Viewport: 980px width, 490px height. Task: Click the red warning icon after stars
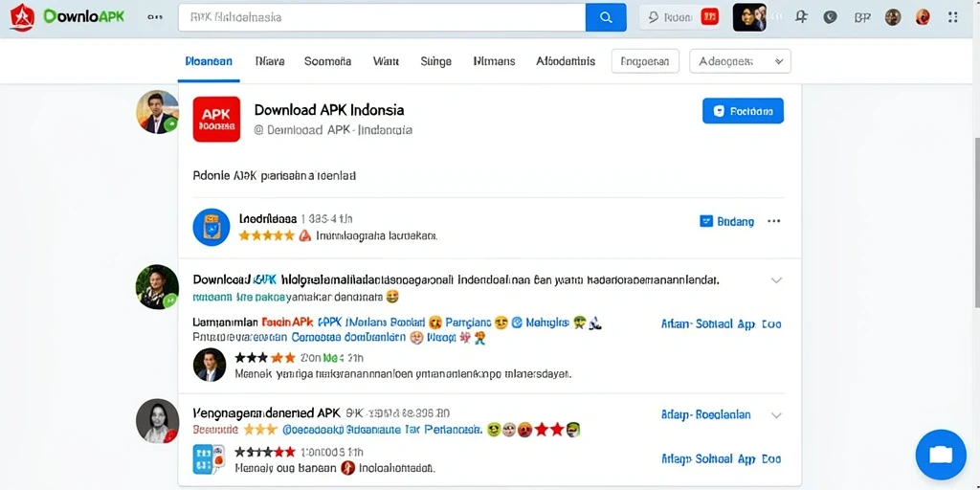304,235
